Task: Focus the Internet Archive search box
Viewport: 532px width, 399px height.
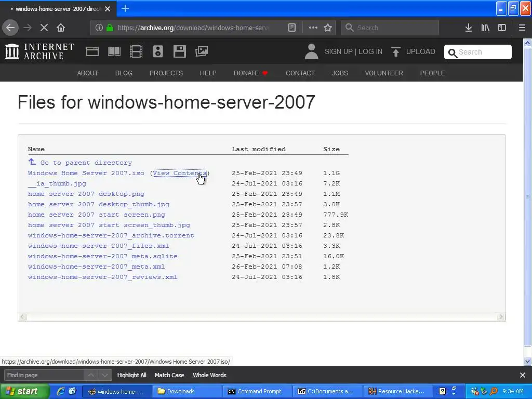Action: click(478, 52)
